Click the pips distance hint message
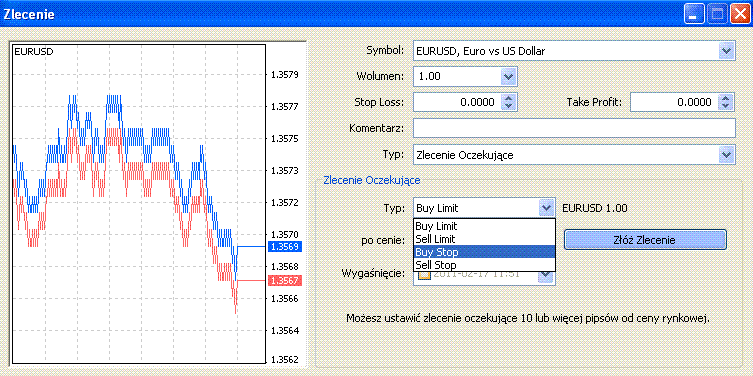Screen dimensions: 753x376 click(x=528, y=318)
